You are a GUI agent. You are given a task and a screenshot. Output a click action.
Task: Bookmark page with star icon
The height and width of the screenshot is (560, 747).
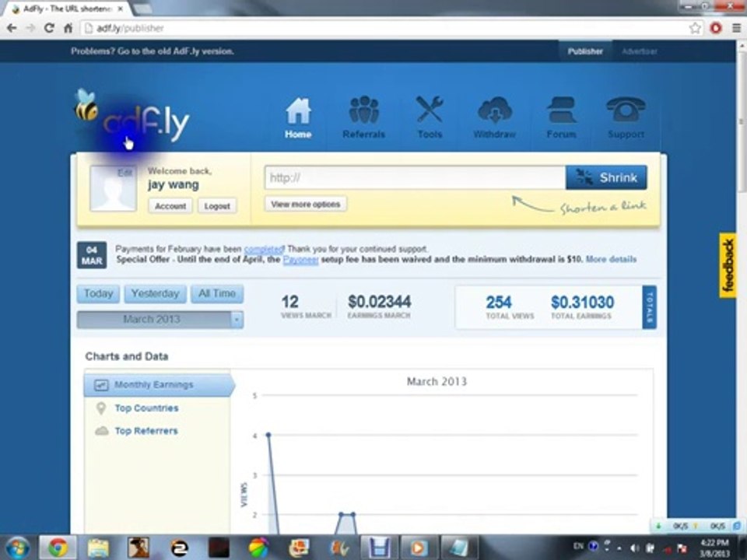[695, 28]
